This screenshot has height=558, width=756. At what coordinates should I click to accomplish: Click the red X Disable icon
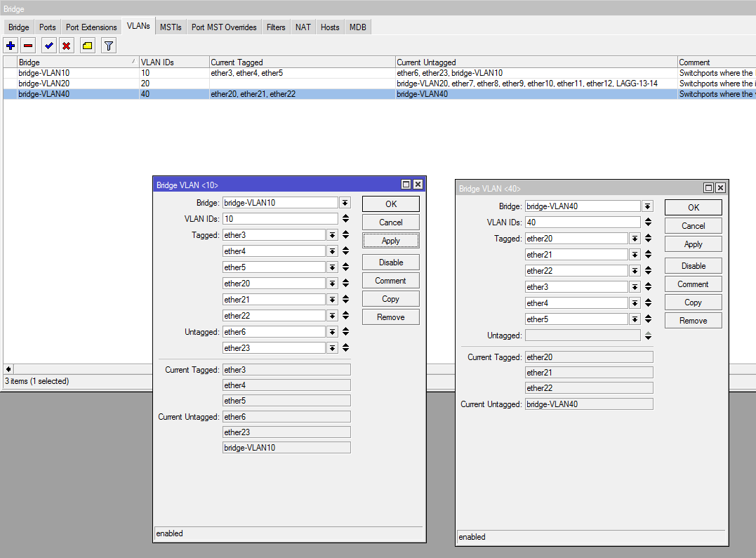tap(67, 46)
